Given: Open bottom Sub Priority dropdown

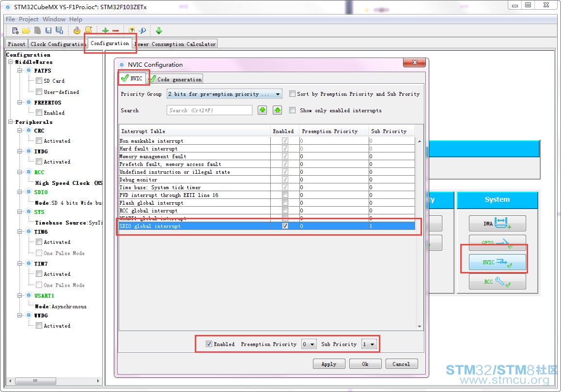Looking at the screenshot, I should pos(369,344).
